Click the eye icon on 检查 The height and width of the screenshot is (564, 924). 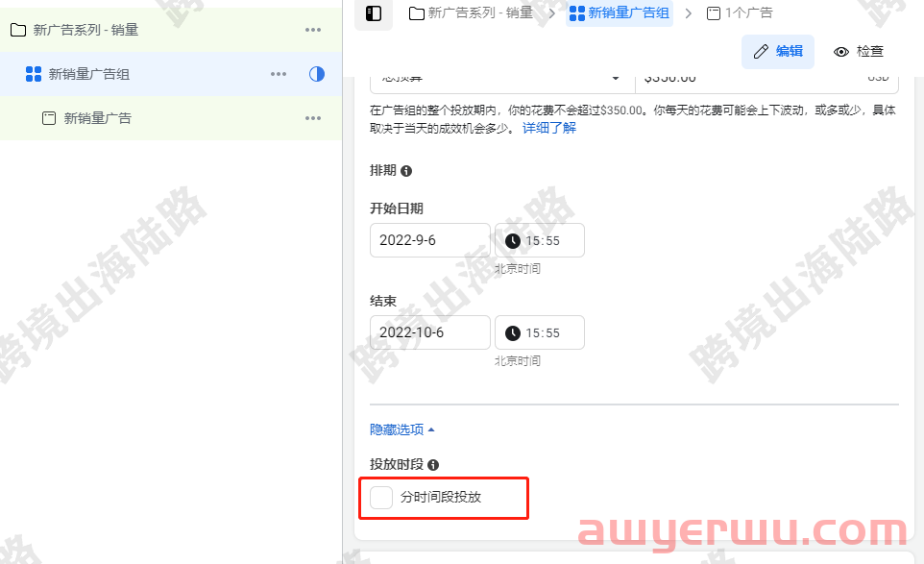[x=840, y=52]
